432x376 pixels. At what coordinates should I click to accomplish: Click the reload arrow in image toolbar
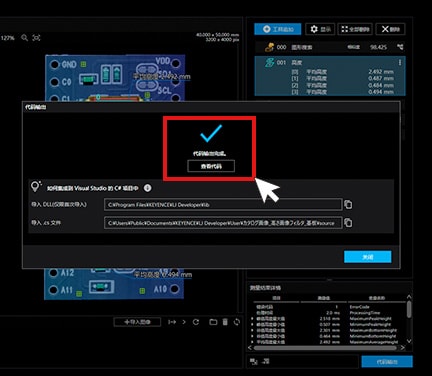tap(196, 322)
